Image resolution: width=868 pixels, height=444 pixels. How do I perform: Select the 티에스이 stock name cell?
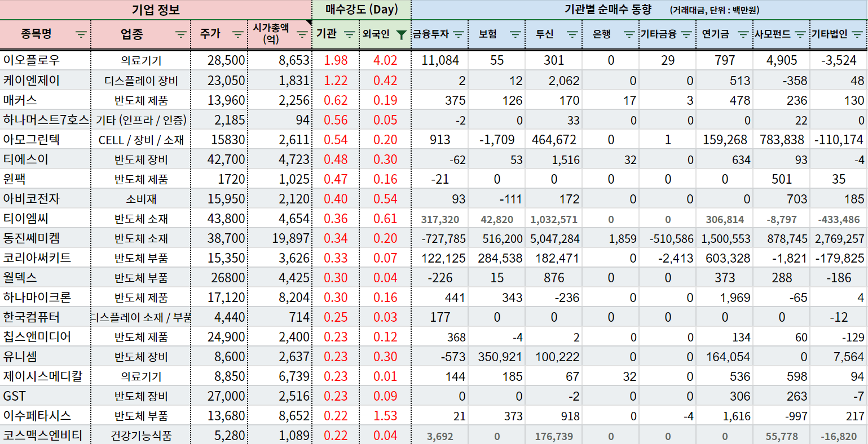tap(45, 159)
